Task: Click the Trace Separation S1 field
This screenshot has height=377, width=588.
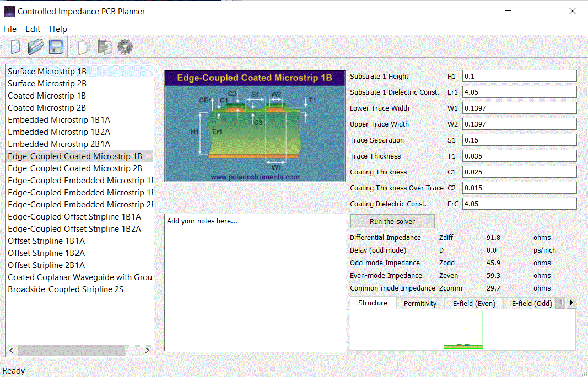Action: [519, 140]
